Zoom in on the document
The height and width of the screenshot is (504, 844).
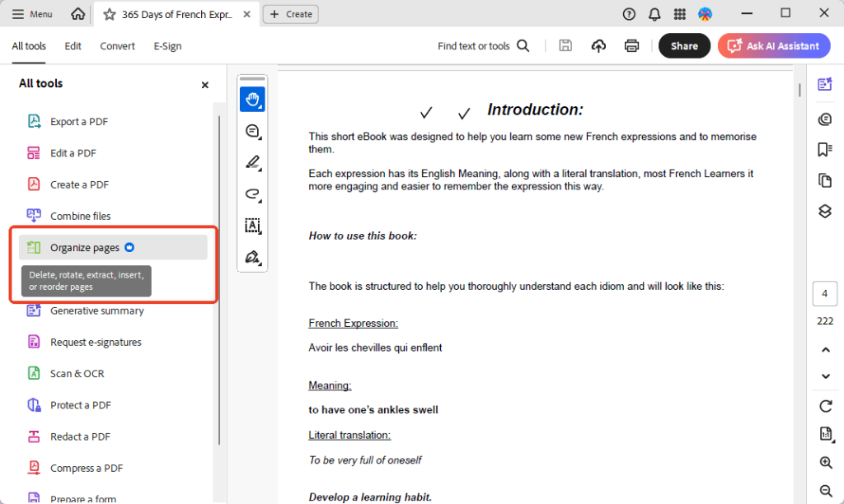pos(826,462)
